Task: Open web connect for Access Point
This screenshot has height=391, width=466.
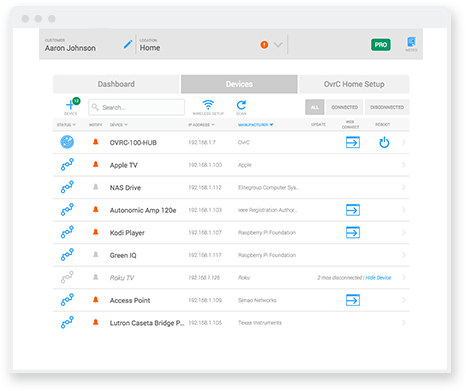Action: coord(353,300)
